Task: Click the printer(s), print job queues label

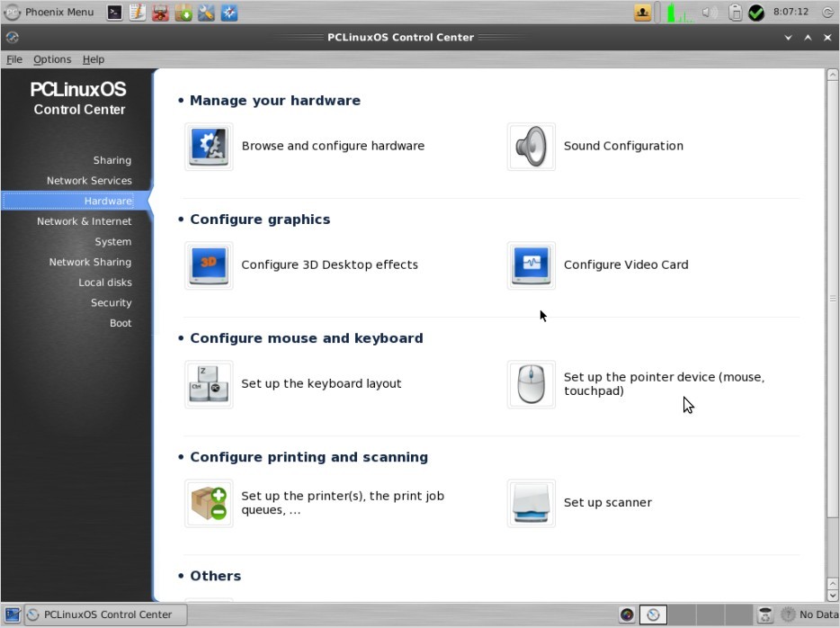Action: coord(343,503)
